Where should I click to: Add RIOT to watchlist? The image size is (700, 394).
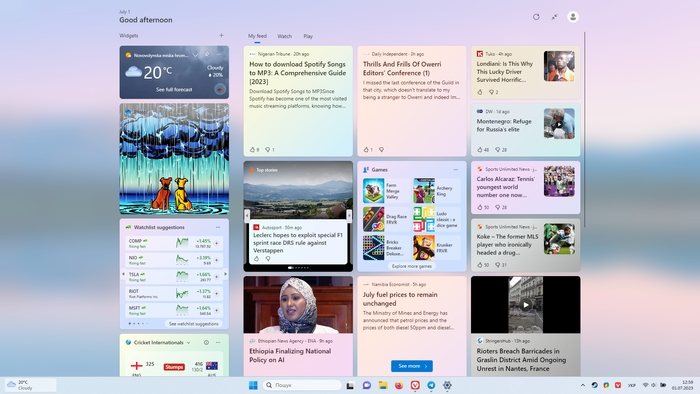(x=217, y=294)
